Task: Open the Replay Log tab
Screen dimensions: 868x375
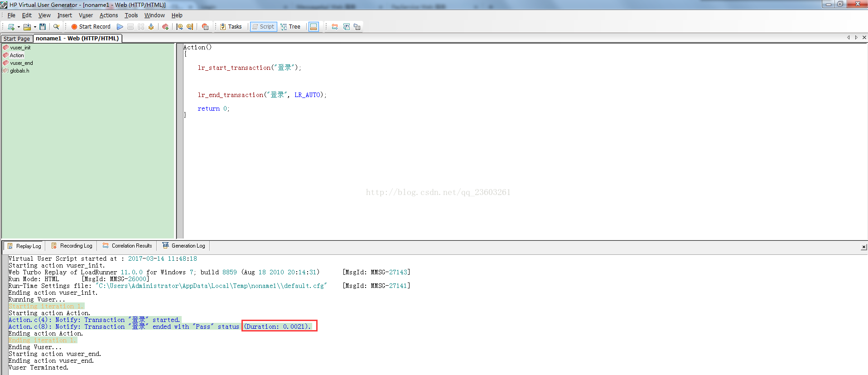Action: point(24,246)
